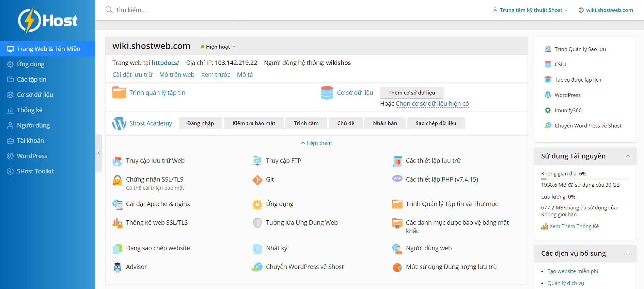Click the SSL/TLS web statistics icon

(x=117, y=223)
